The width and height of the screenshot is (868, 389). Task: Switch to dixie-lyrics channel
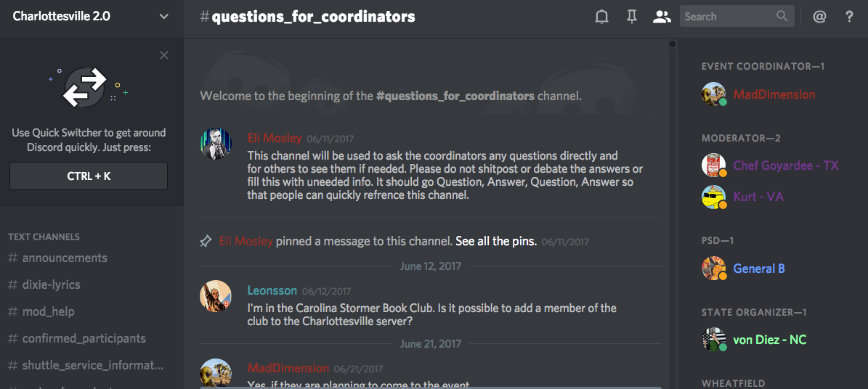(x=51, y=284)
